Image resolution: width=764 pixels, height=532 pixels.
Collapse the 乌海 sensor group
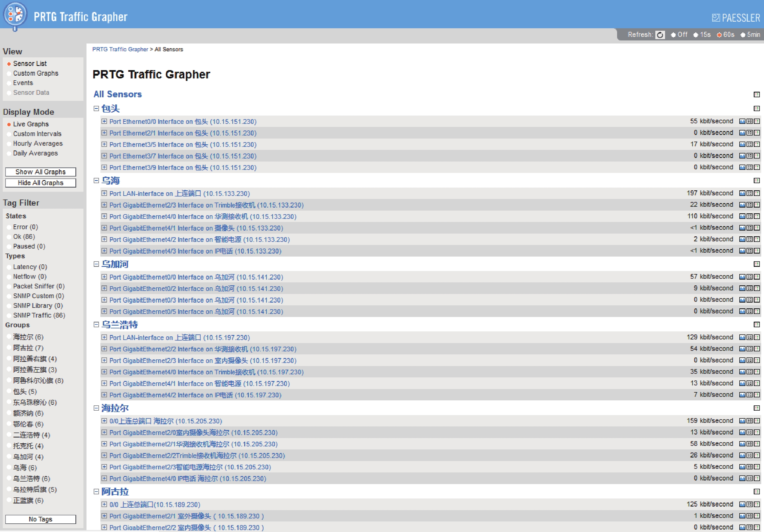click(96, 181)
